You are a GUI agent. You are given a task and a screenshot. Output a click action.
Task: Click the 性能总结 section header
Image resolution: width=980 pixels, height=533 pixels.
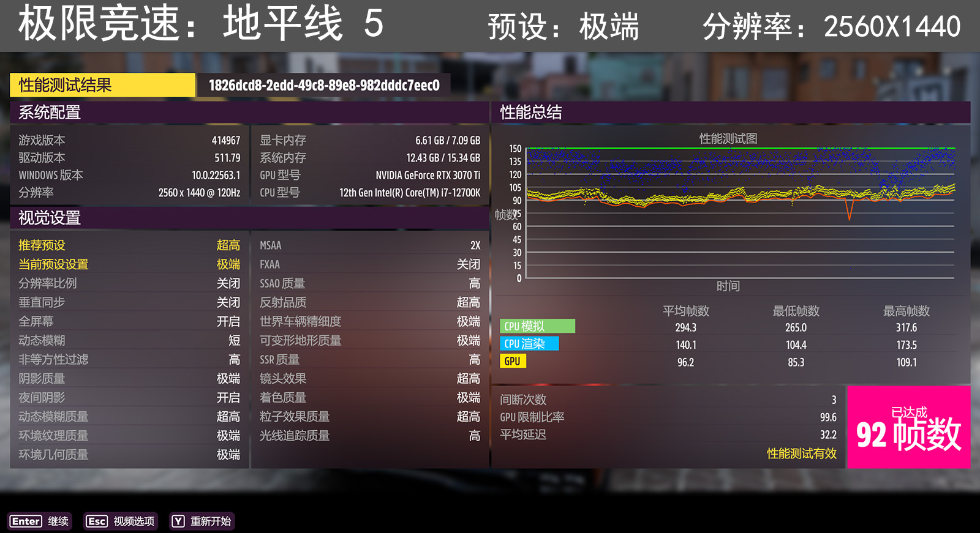731,113
